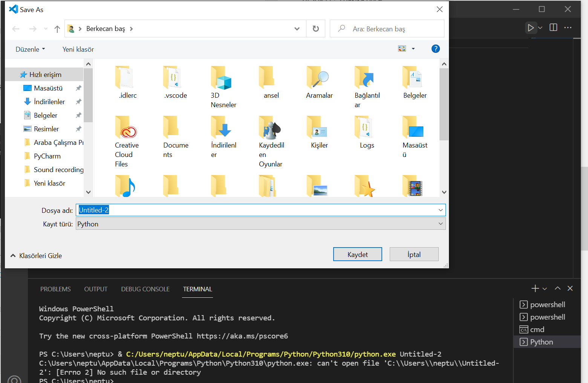Screen dimensions: 588x383
Task: Open the Documents folder
Action: click(x=176, y=137)
